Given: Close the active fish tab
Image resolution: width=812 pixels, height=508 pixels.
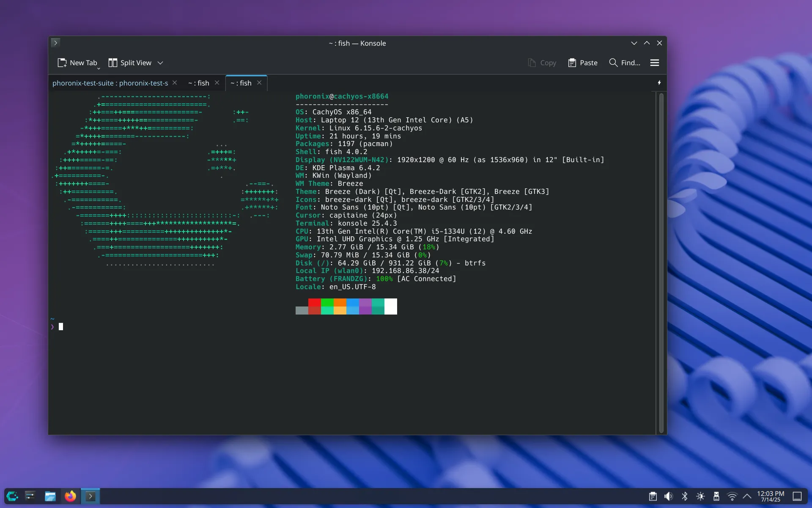Looking at the screenshot, I should 259,83.
